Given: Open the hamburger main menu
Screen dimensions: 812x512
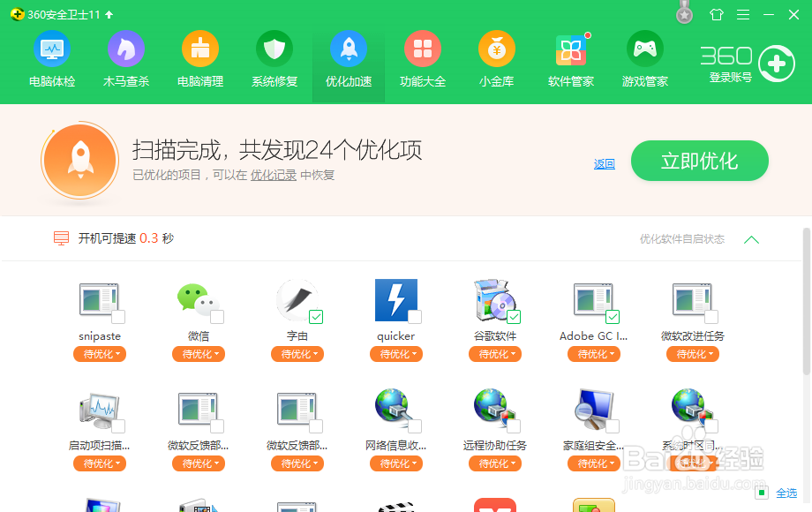Looking at the screenshot, I should click(742, 14).
